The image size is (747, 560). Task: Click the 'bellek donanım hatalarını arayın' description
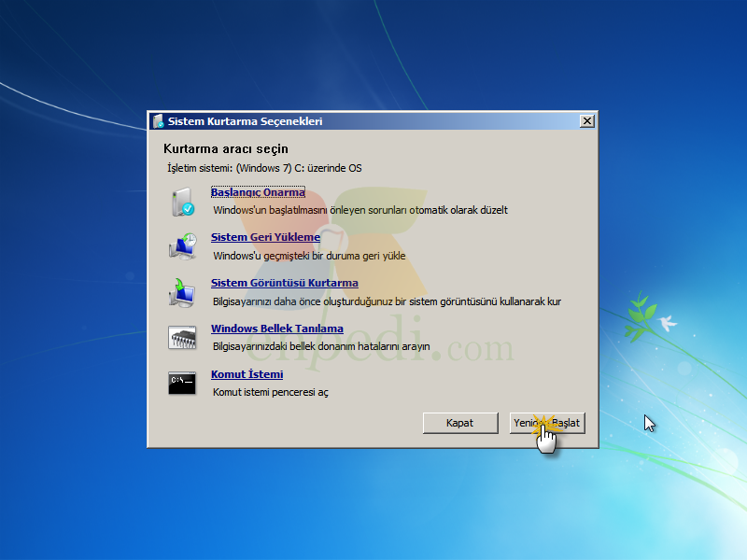coord(359,346)
